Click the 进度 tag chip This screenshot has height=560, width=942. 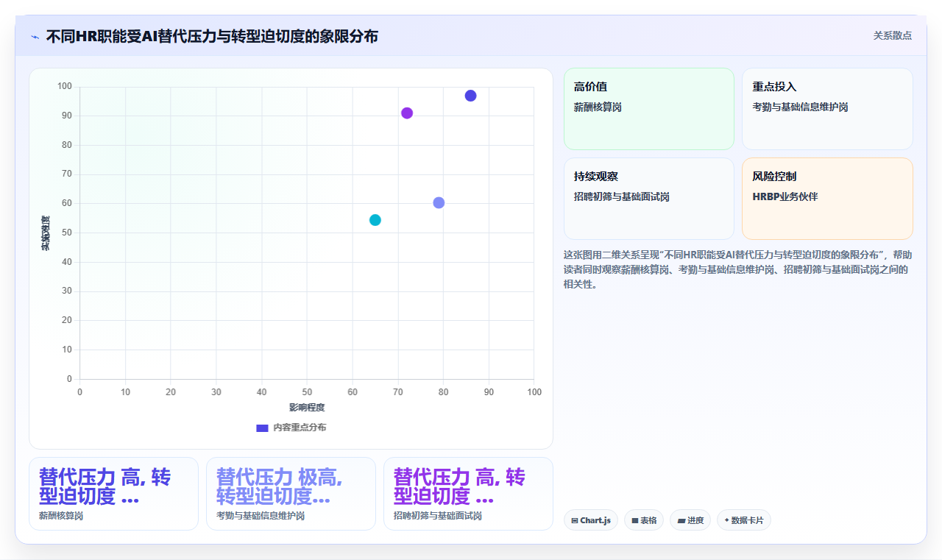click(690, 520)
